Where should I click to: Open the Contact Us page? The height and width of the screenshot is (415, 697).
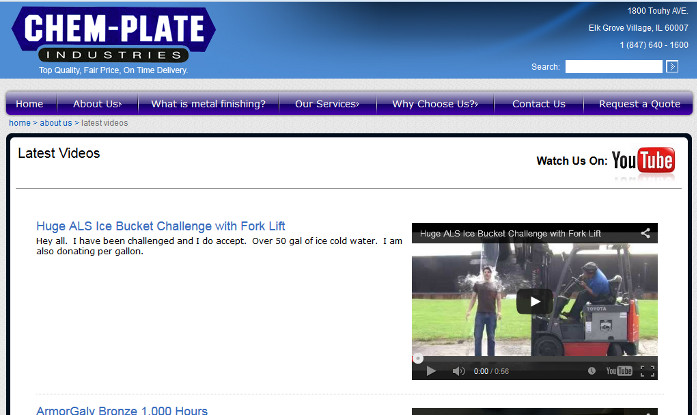click(x=538, y=104)
